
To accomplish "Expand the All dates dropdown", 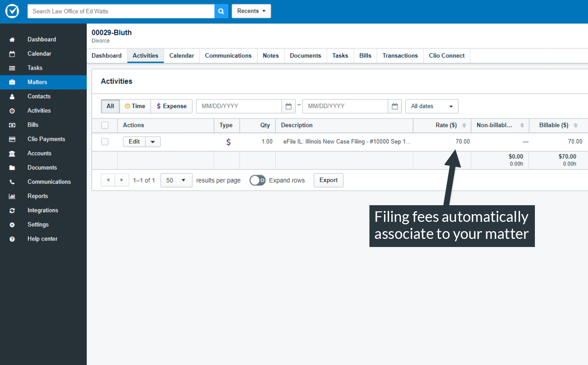I will point(431,106).
